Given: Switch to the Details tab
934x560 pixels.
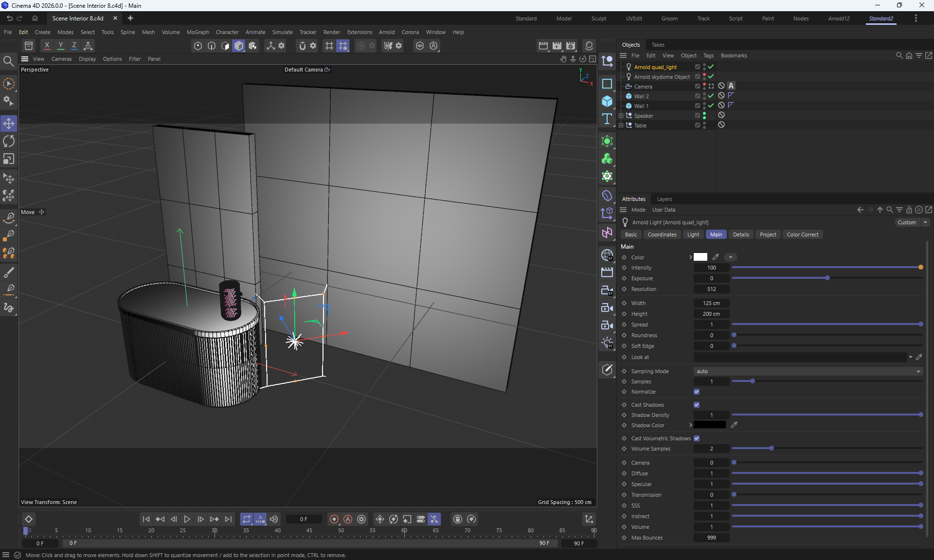Looking at the screenshot, I should coord(740,235).
